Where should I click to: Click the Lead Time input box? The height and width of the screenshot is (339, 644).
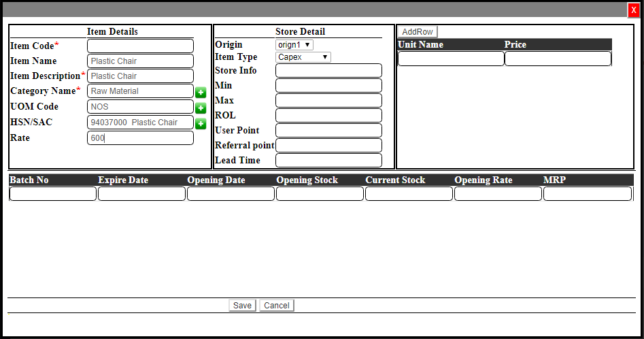point(328,161)
